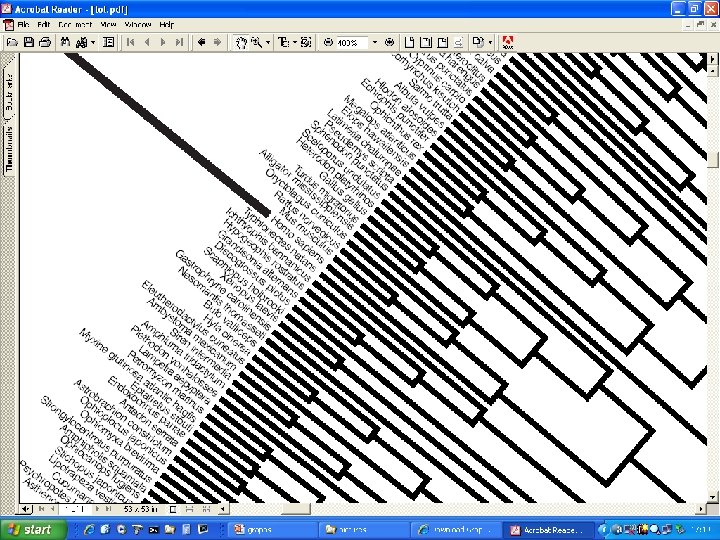Click the Search binoculars icon

click(x=81, y=43)
